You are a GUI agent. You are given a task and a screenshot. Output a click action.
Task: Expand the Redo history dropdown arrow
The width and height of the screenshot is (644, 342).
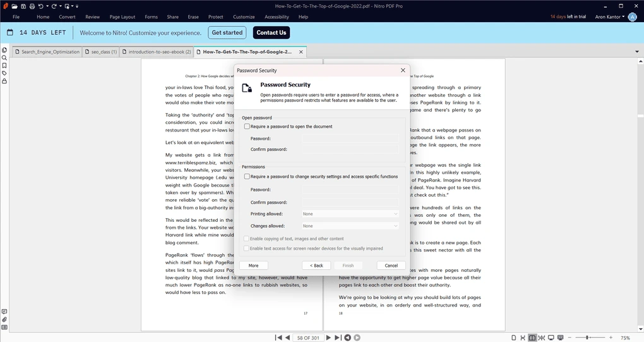pyautogui.click(x=61, y=6)
